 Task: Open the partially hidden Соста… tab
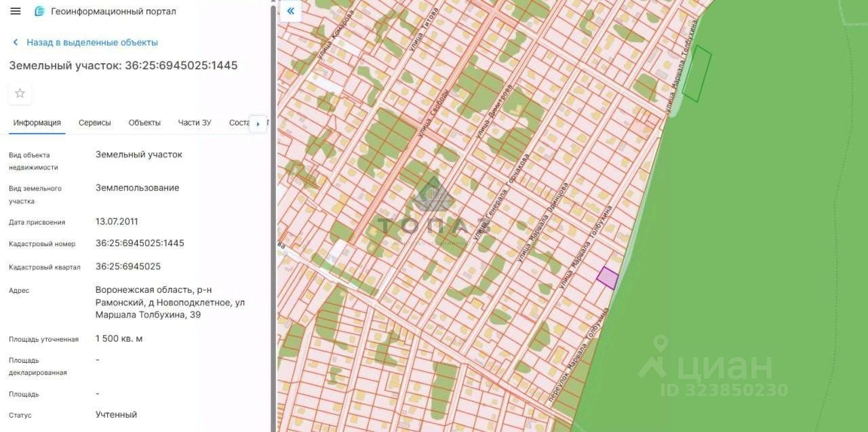(239, 123)
